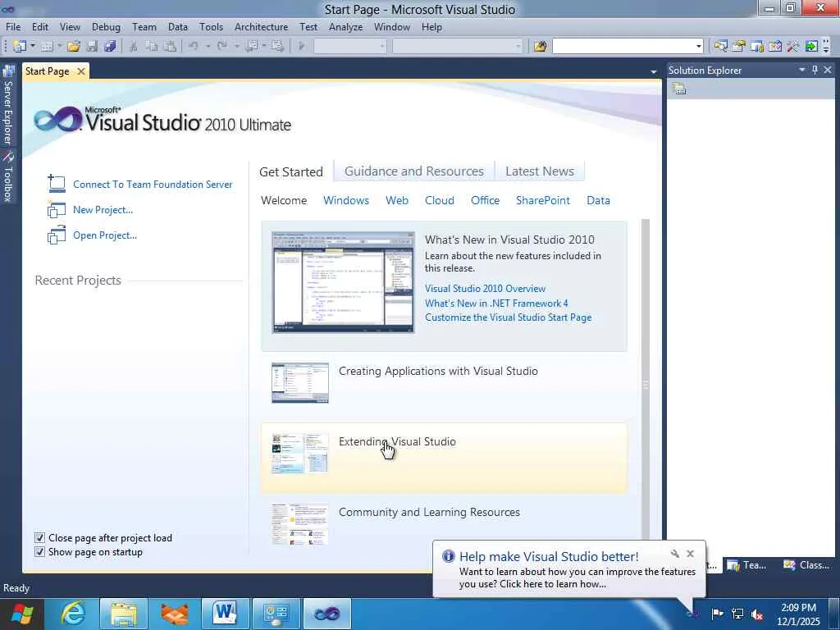Viewport: 840px width, 630px height.
Task: Open the Server Explorer side tab
Action: [8, 105]
